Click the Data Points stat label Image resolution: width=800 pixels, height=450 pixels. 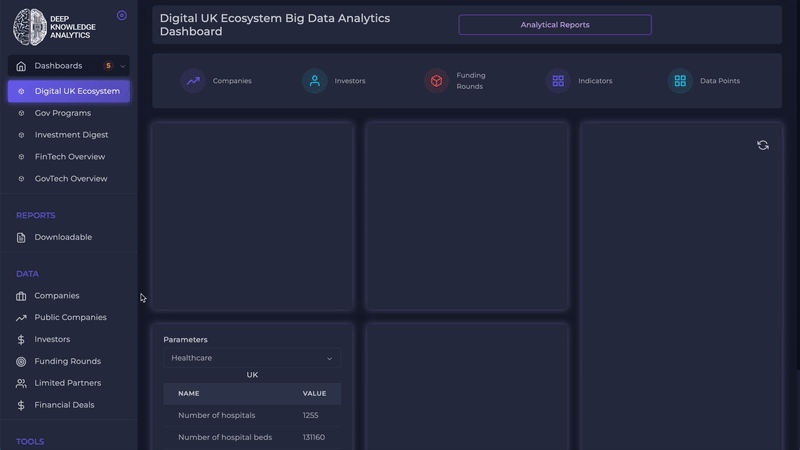[720, 81]
